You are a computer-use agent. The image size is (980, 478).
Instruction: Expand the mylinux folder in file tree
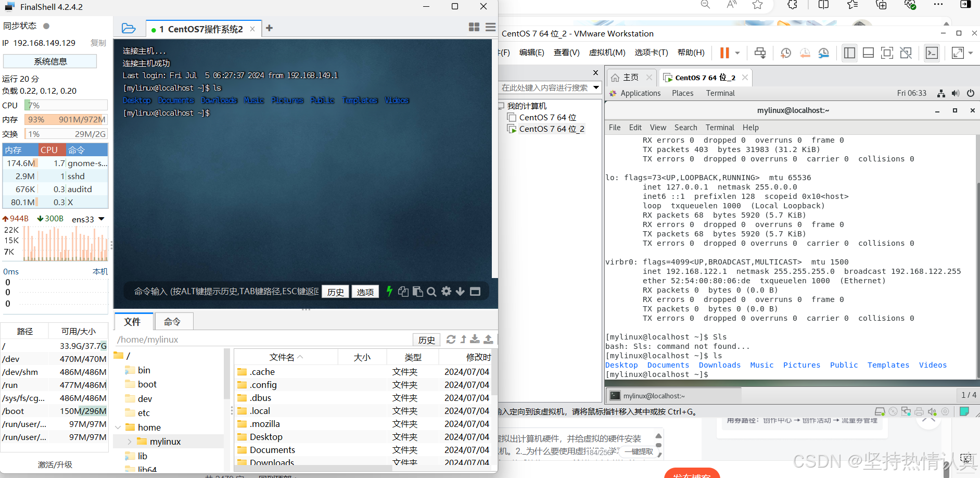coord(130,441)
